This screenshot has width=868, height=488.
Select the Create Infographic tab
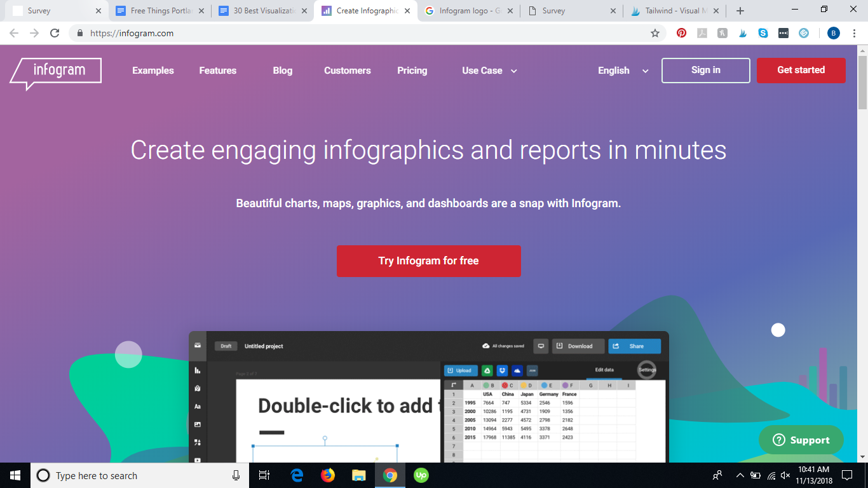point(366,11)
